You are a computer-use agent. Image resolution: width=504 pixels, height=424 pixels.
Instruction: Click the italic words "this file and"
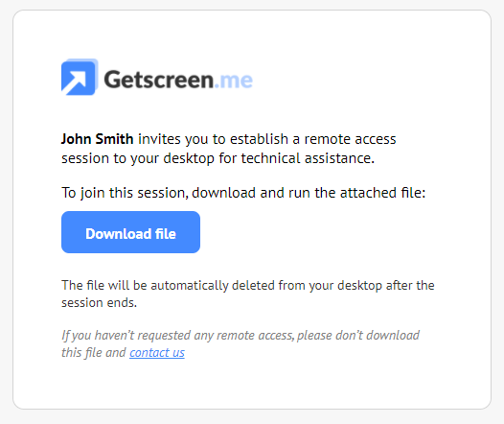(94, 353)
